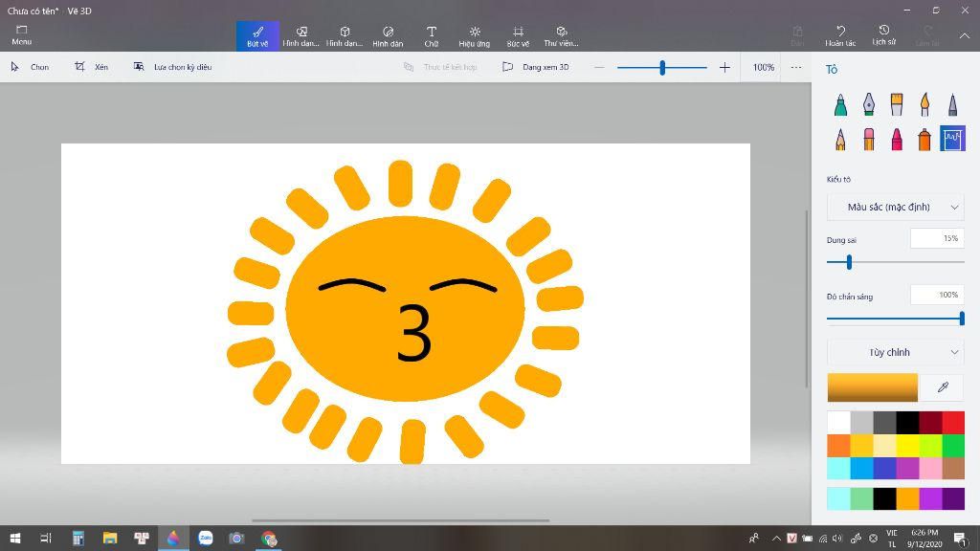Click the current color preview swatch

[x=873, y=387]
